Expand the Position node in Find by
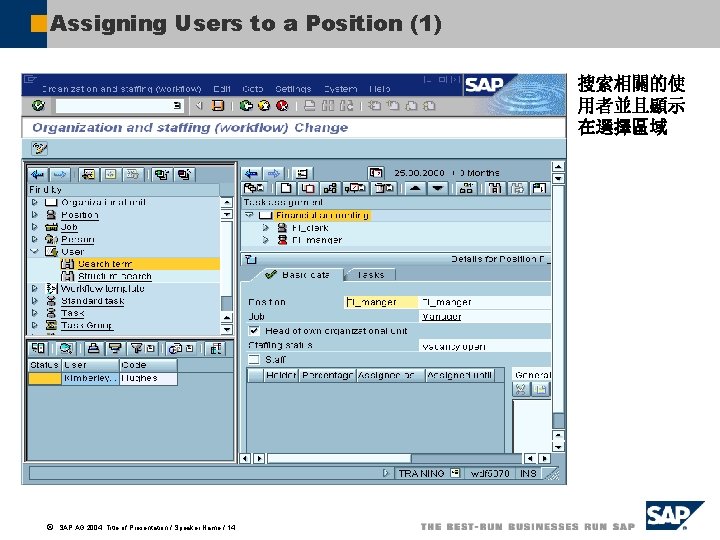Viewport: 720px width, 540px height. tap(35, 214)
